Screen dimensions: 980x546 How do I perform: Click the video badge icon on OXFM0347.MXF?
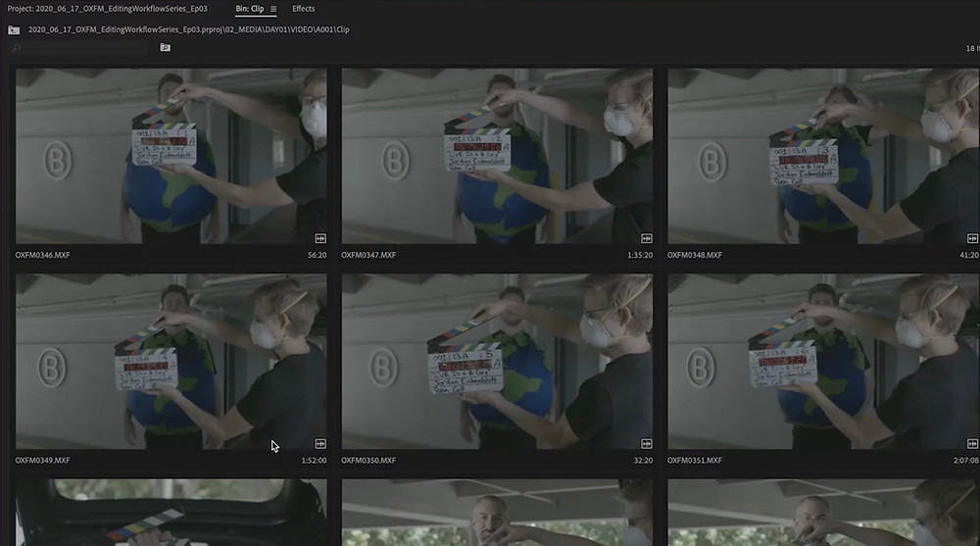point(647,238)
